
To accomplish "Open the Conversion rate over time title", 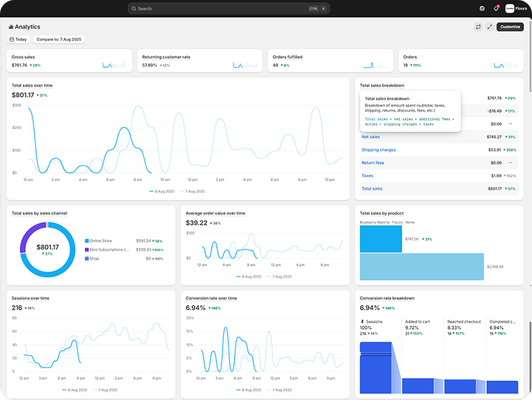I will (x=211, y=298).
